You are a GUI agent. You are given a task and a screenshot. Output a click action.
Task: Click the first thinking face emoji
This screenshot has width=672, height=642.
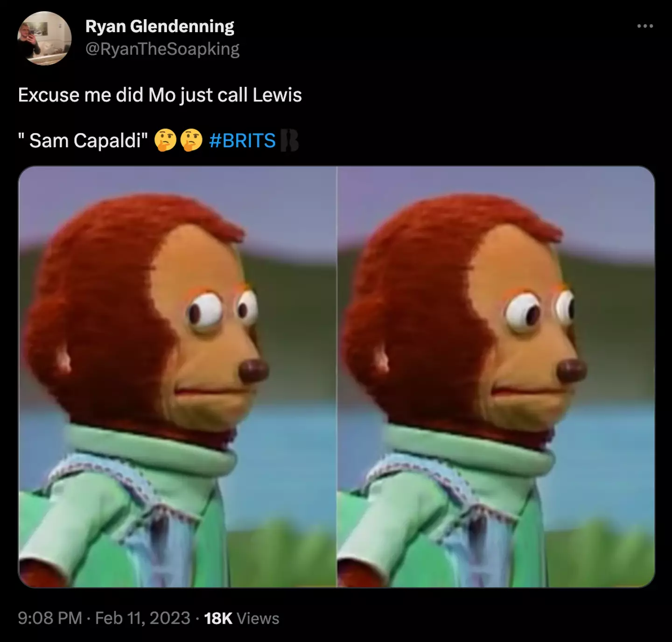coord(165,141)
